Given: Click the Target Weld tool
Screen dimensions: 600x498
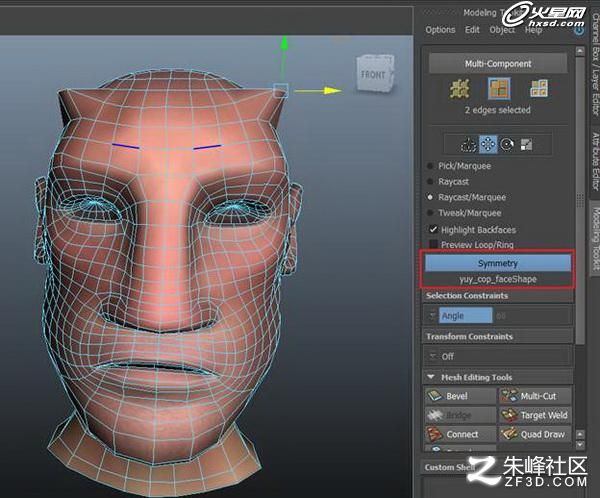Looking at the screenshot, I should (535, 415).
